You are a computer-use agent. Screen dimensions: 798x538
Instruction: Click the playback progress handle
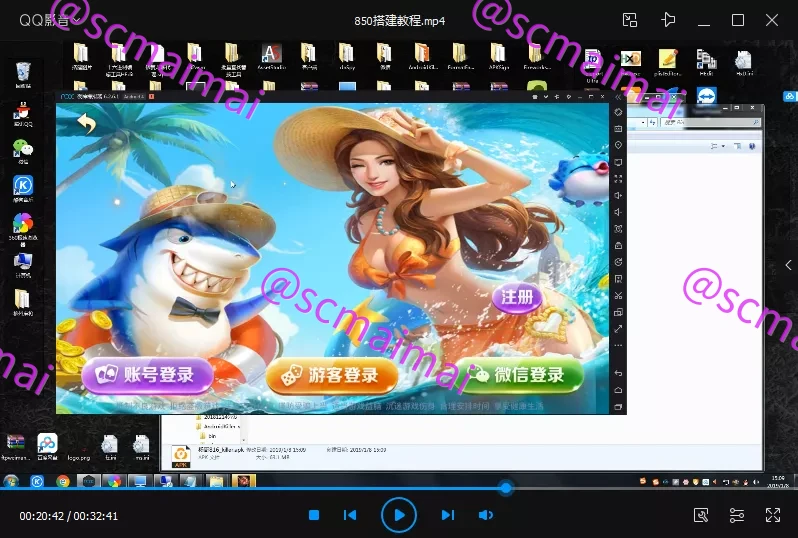tap(505, 488)
